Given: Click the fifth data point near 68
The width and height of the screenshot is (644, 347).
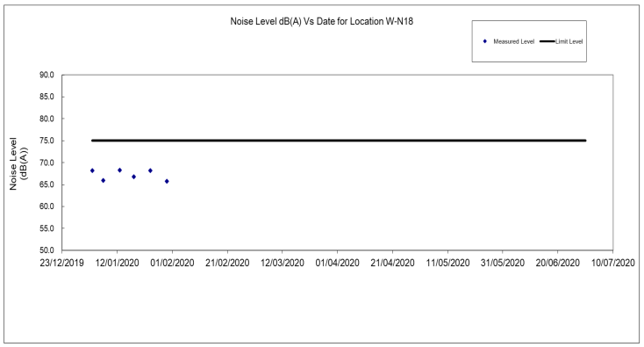Looking at the screenshot, I should tap(150, 170).
